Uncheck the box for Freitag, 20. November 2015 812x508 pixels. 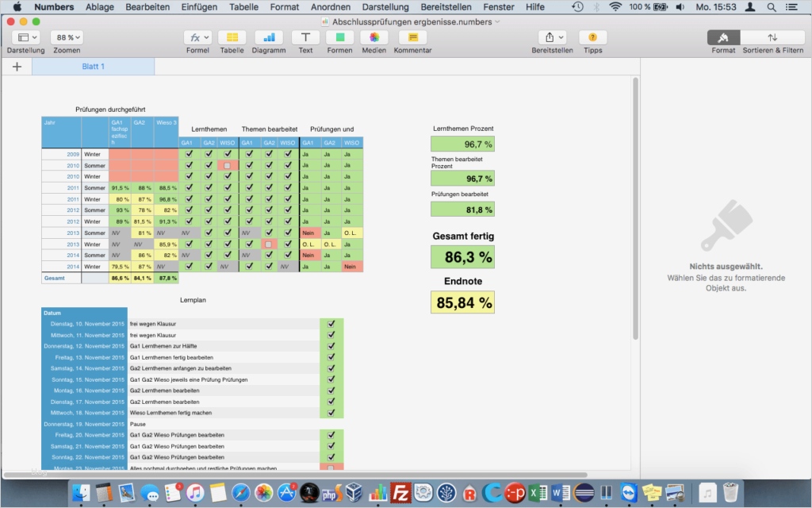331,436
